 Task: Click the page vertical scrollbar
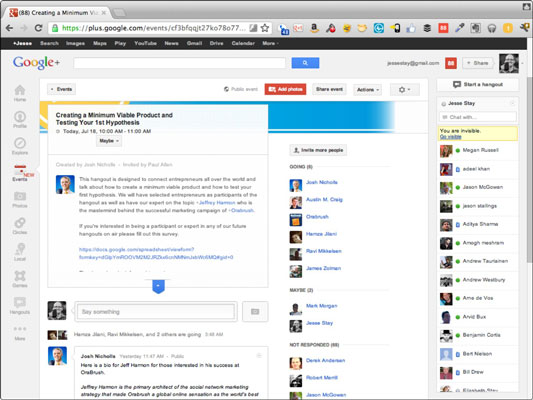tap(530, 170)
